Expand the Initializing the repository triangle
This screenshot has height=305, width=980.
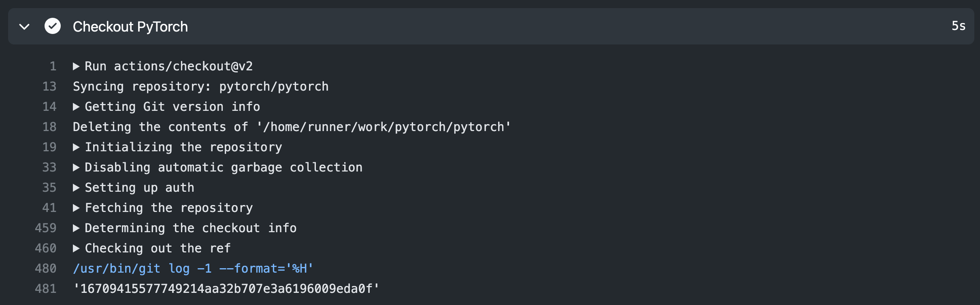click(x=76, y=147)
